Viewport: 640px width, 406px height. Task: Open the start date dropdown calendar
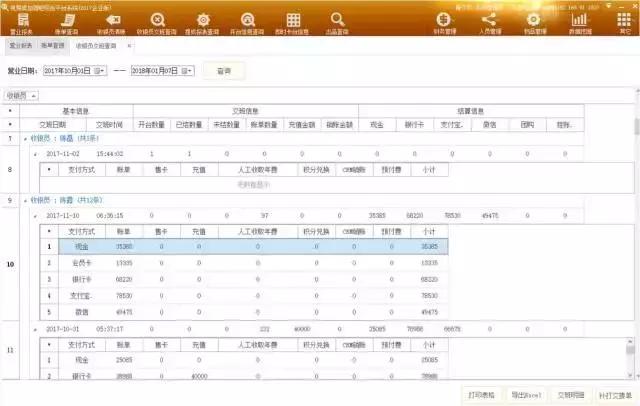pos(101,71)
